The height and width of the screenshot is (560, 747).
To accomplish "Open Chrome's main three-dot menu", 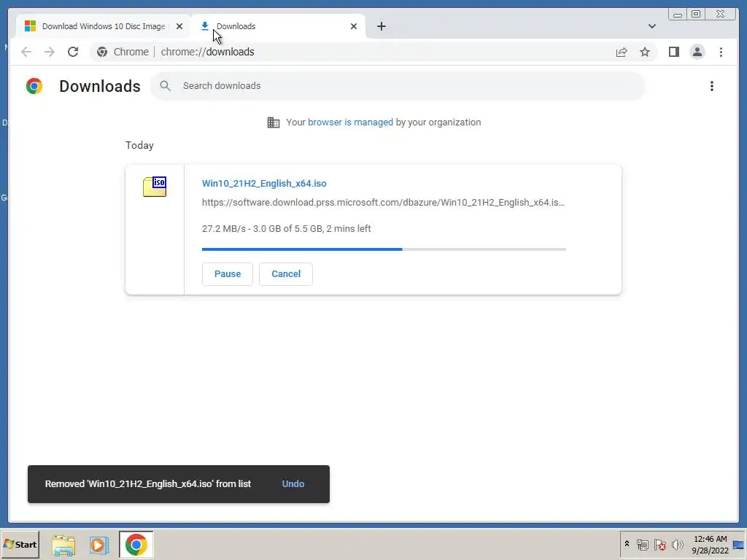I will [x=721, y=52].
